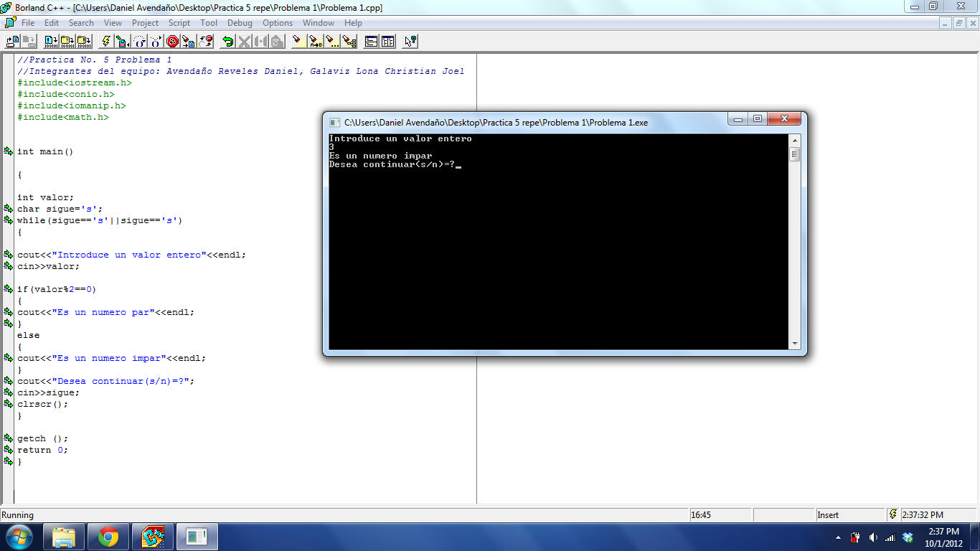Open the Debug menu

(240, 23)
